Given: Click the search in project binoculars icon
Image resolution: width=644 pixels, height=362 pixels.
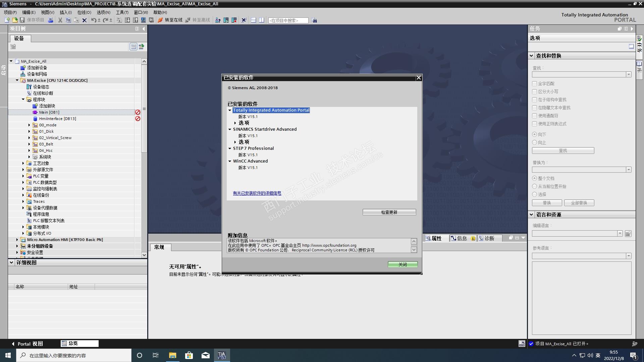Looking at the screenshot, I should pos(314,20).
